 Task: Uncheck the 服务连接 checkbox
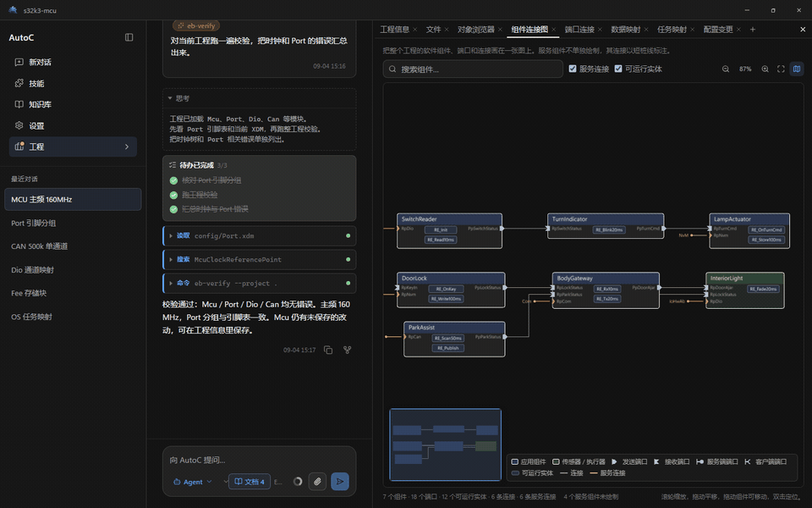(573, 69)
